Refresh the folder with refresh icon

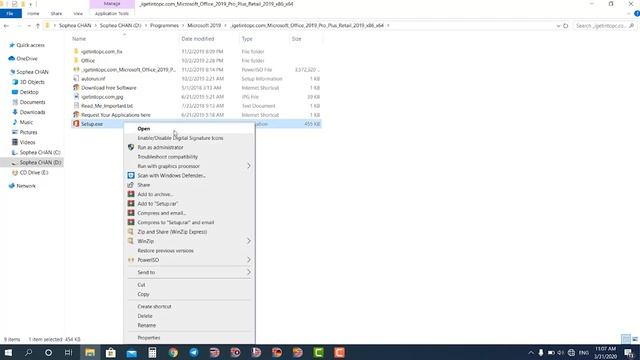pos(566,26)
